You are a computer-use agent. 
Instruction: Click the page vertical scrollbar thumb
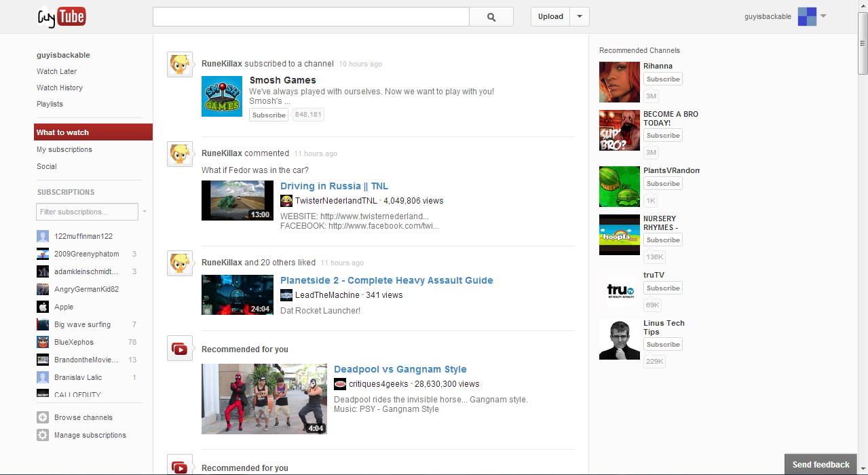tap(863, 43)
